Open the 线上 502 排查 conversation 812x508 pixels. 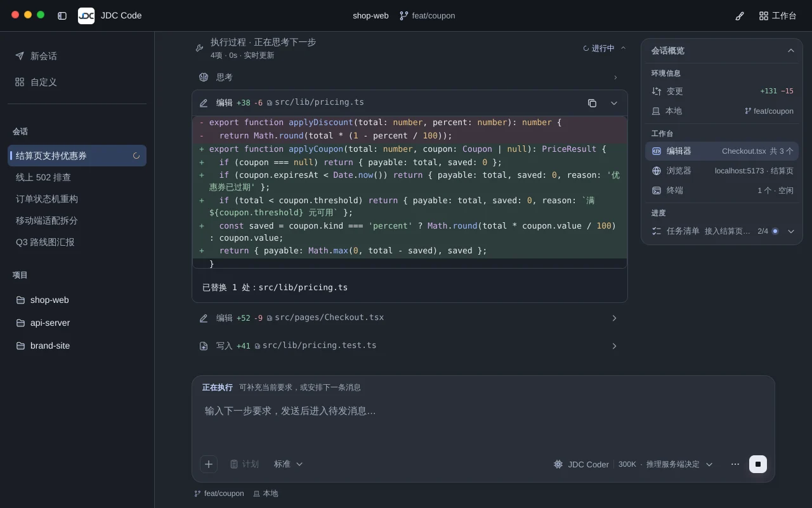77,177
